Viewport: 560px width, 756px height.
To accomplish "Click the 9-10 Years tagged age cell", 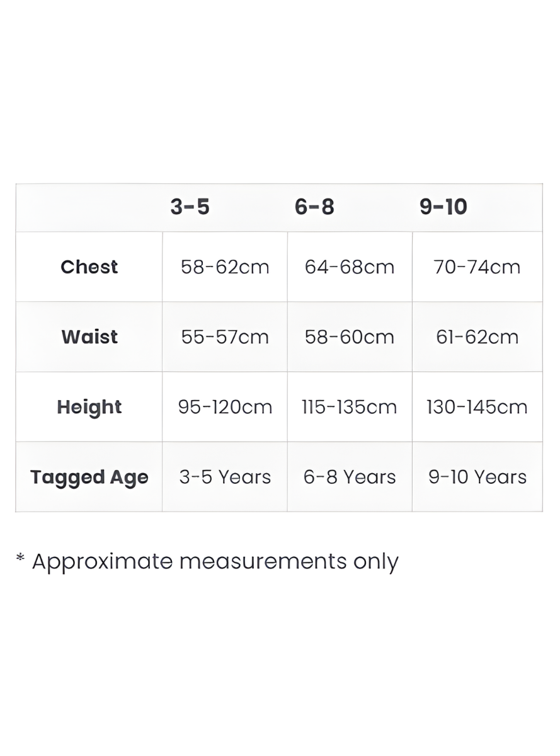I will pyautogui.click(x=477, y=477).
